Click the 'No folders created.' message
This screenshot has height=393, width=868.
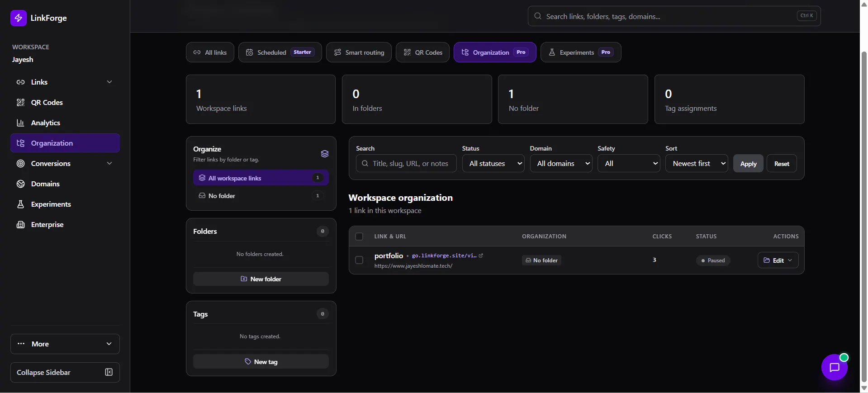[260, 254]
